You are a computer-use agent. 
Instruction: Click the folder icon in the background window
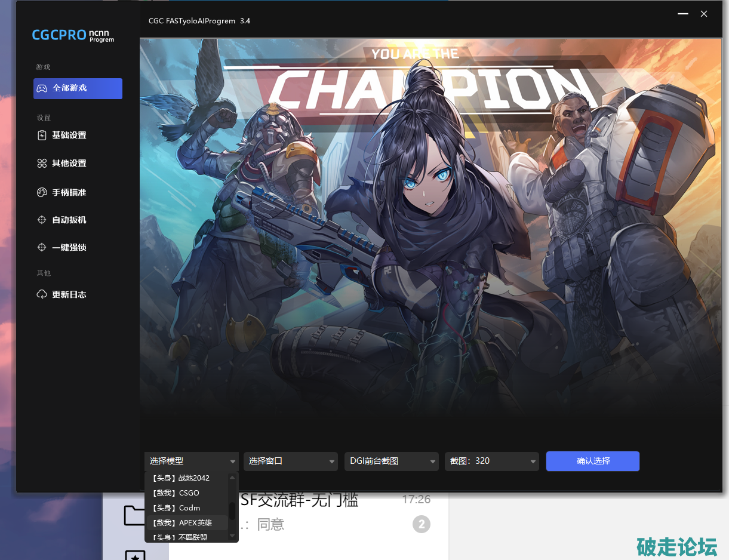click(134, 515)
